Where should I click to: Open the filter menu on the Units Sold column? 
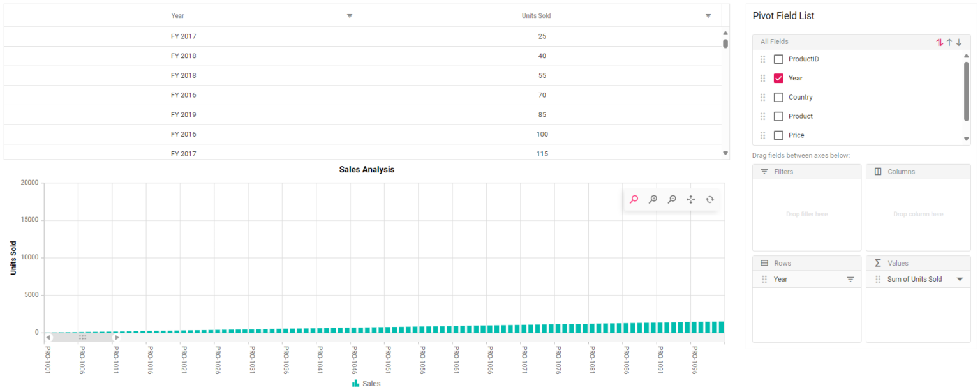tap(708, 15)
